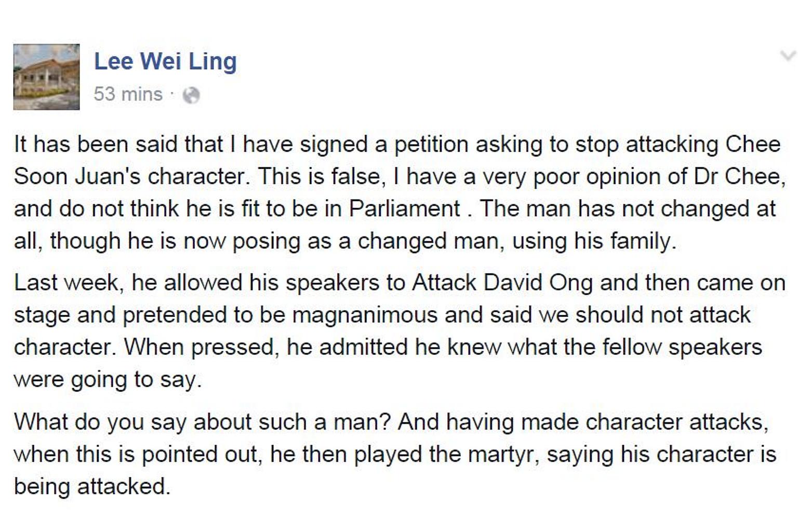This screenshot has height=532, width=798.
Task: Click the words "Dr Chee" in the post
Action: 737,177
